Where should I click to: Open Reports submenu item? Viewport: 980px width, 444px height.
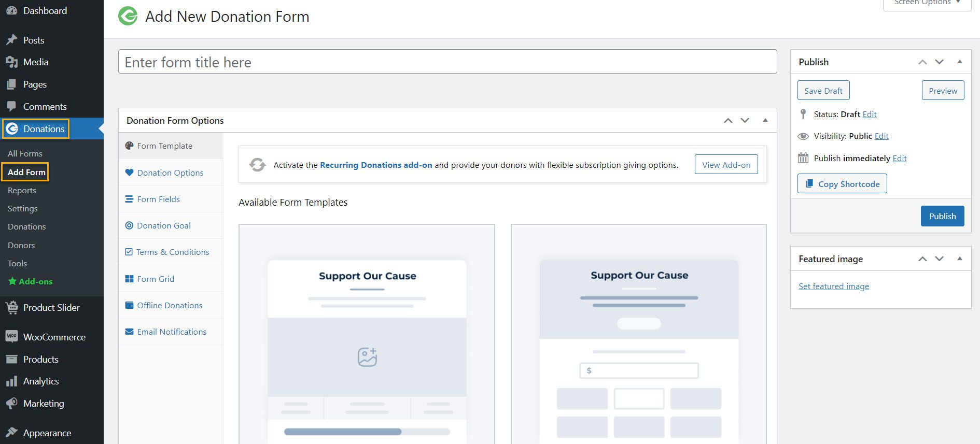pyautogui.click(x=22, y=190)
